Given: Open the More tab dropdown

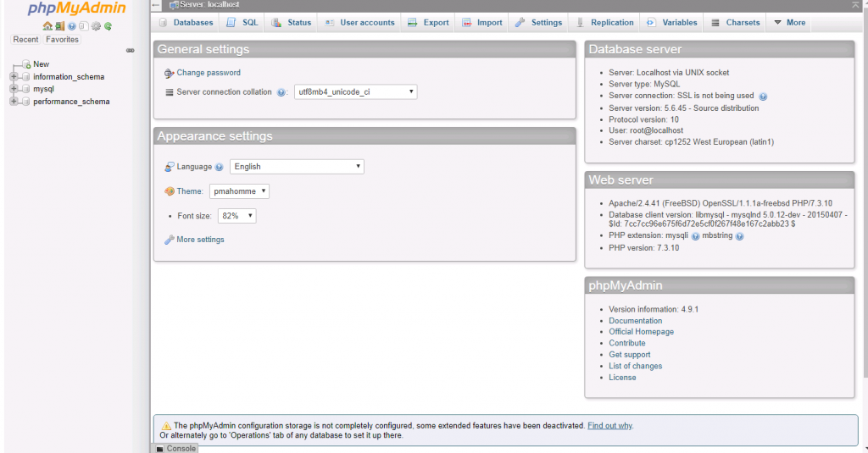Looking at the screenshot, I should pos(789,23).
